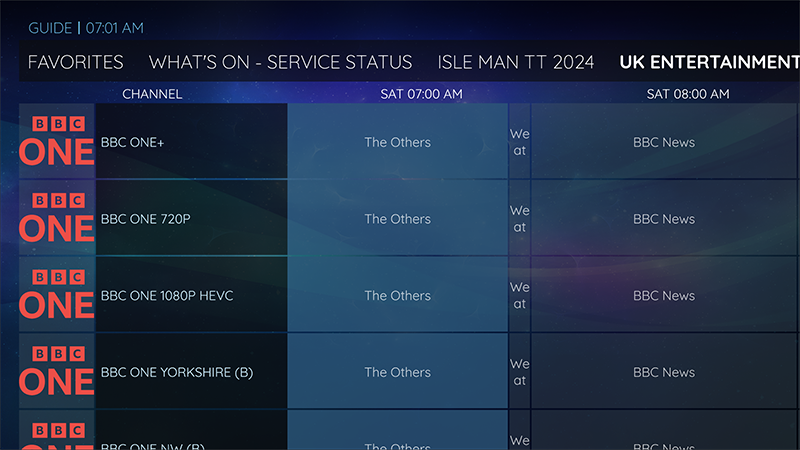Screen dimensions: 800x450
Task: Switch to What's On - Service Status tab
Action: point(280,62)
